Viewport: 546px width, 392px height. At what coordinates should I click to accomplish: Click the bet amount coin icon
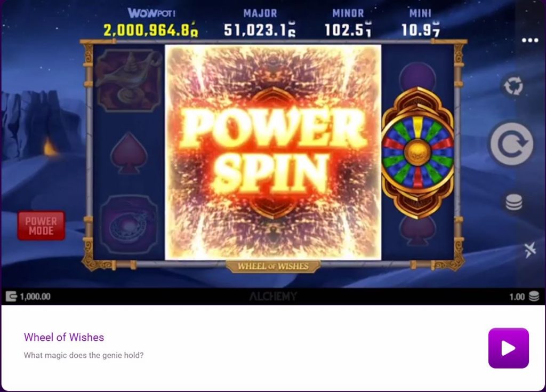[534, 297]
